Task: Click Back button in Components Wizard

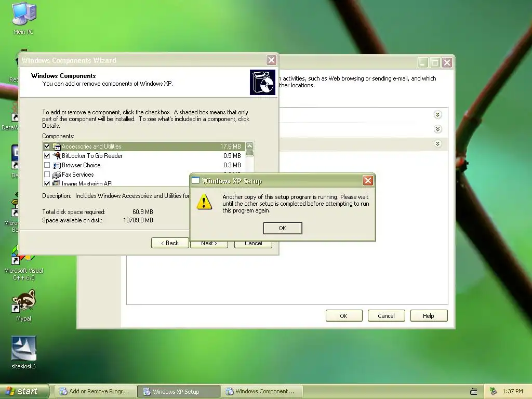Action: tap(170, 243)
